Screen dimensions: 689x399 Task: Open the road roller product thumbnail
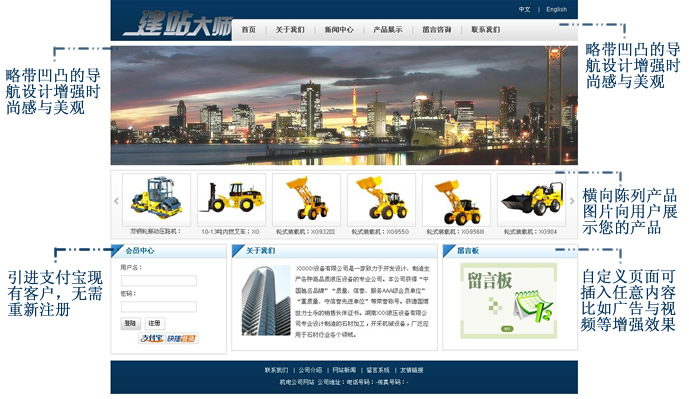(x=156, y=200)
